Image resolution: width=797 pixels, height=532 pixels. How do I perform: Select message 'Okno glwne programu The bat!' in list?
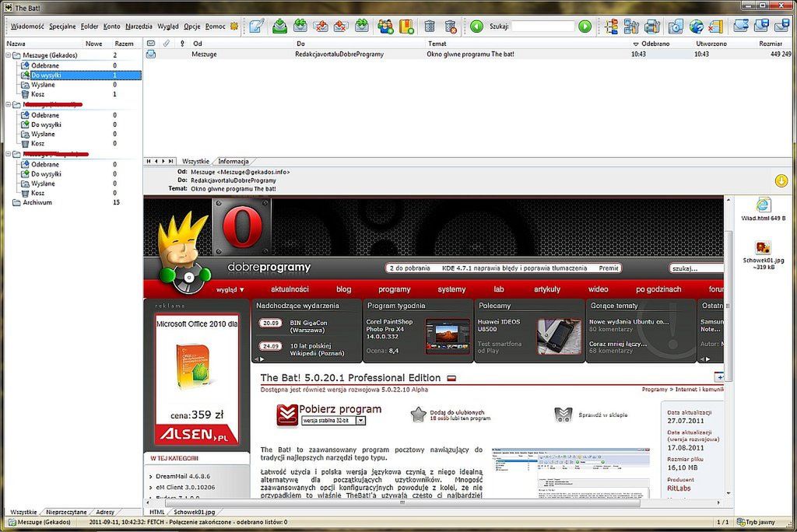[468, 54]
